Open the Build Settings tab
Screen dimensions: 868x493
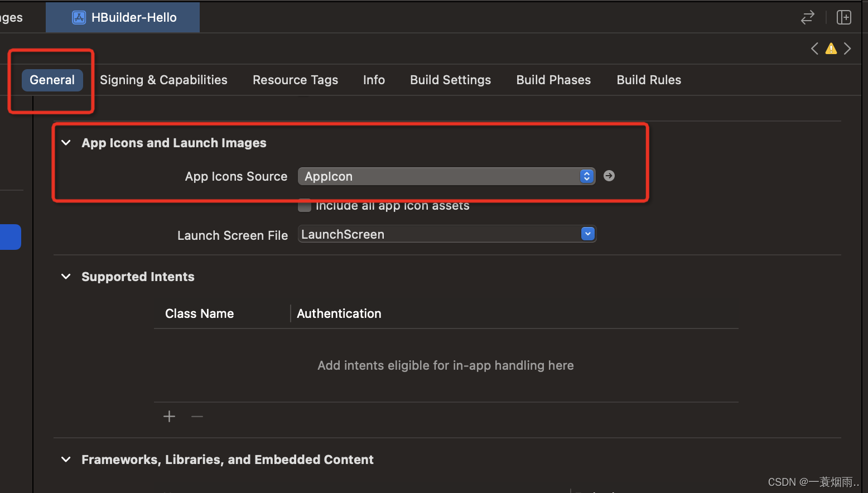450,80
